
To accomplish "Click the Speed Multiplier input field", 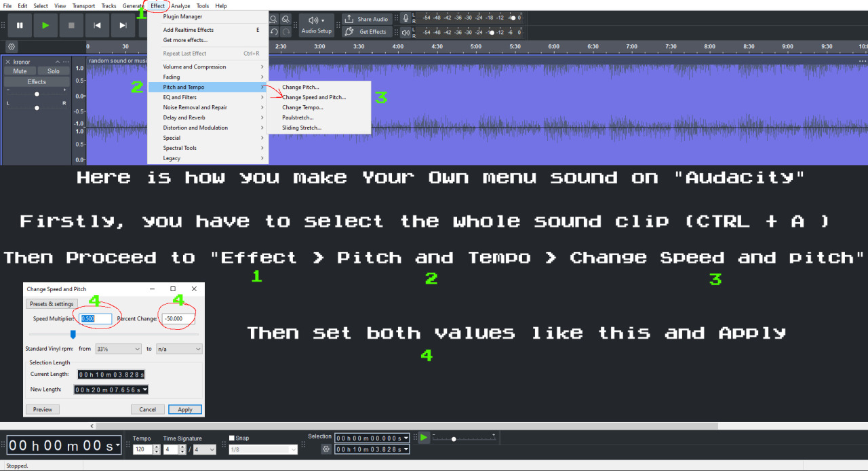I will (96, 318).
